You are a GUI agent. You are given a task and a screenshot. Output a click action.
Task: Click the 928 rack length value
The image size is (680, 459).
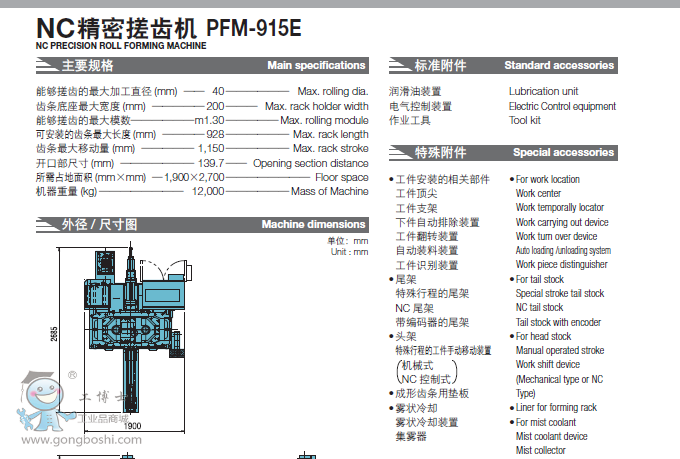(215, 134)
